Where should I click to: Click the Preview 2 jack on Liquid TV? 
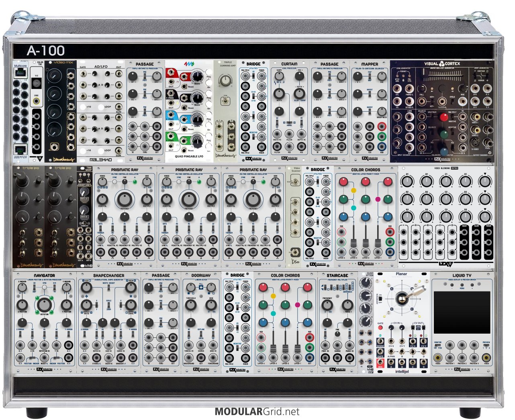coord(462,357)
